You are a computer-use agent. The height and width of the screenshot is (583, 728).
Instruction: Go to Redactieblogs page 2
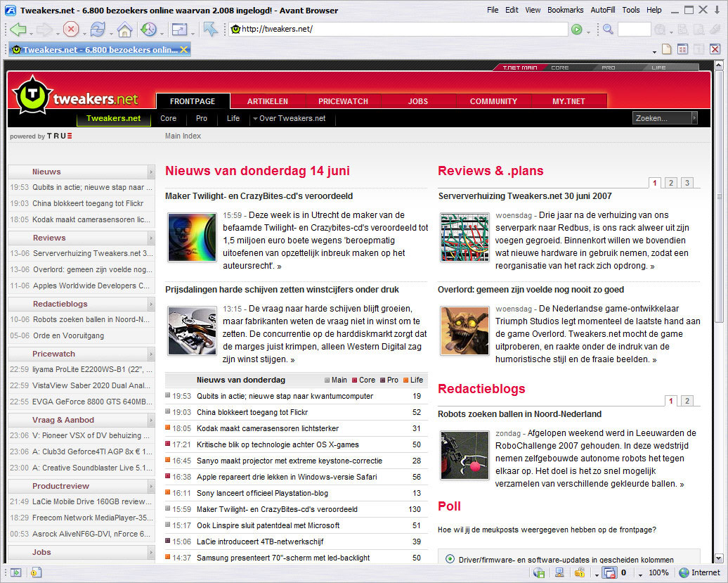click(687, 401)
